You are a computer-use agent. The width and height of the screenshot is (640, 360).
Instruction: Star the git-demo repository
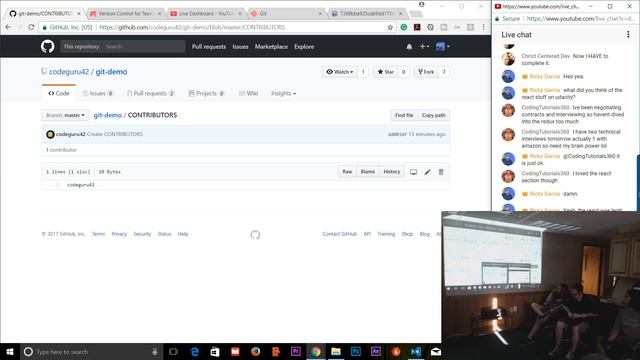386,72
